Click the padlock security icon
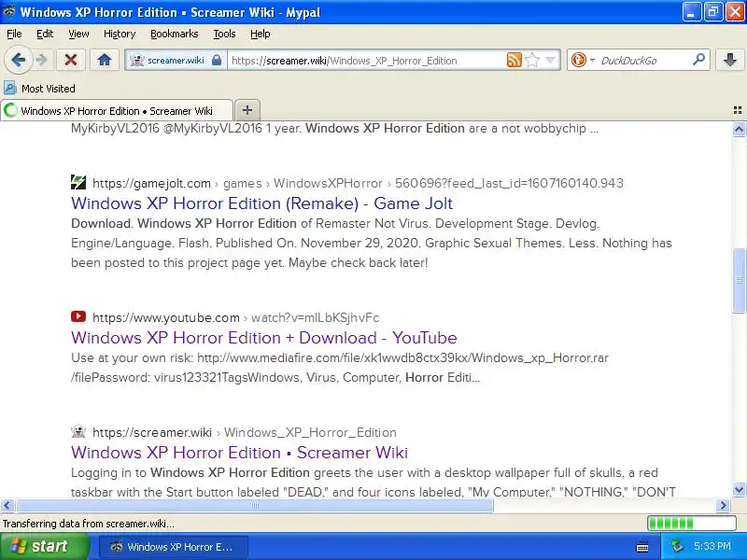This screenshot has width=747, height=560. coord(217,61)
